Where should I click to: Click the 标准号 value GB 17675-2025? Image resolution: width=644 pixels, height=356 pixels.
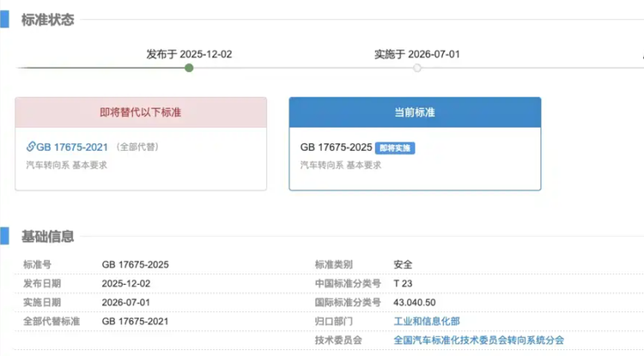click(136, 264)
